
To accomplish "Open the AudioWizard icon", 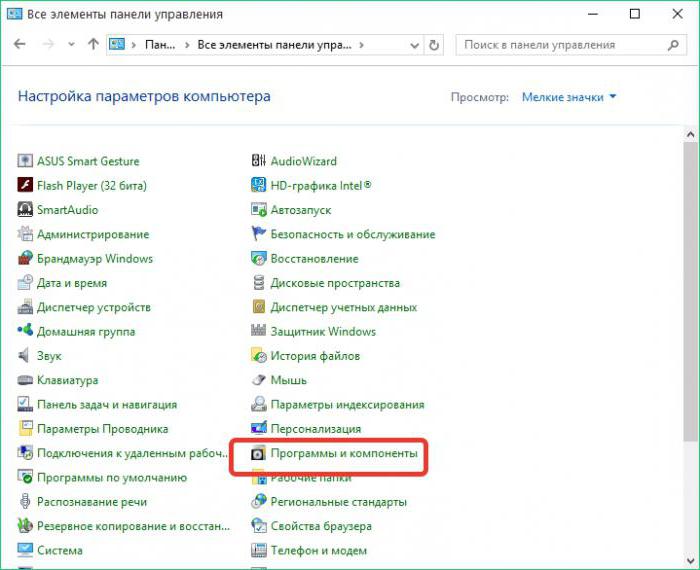I will [258, 161].
